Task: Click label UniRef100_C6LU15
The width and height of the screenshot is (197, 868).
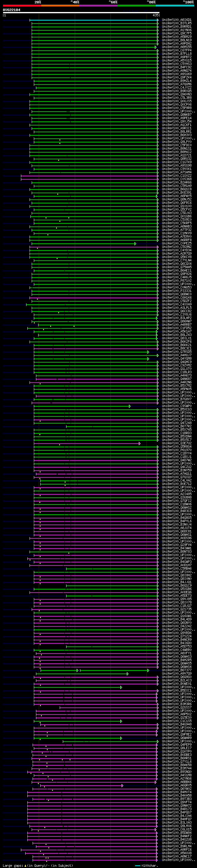Action: click(x=177, y=829)
